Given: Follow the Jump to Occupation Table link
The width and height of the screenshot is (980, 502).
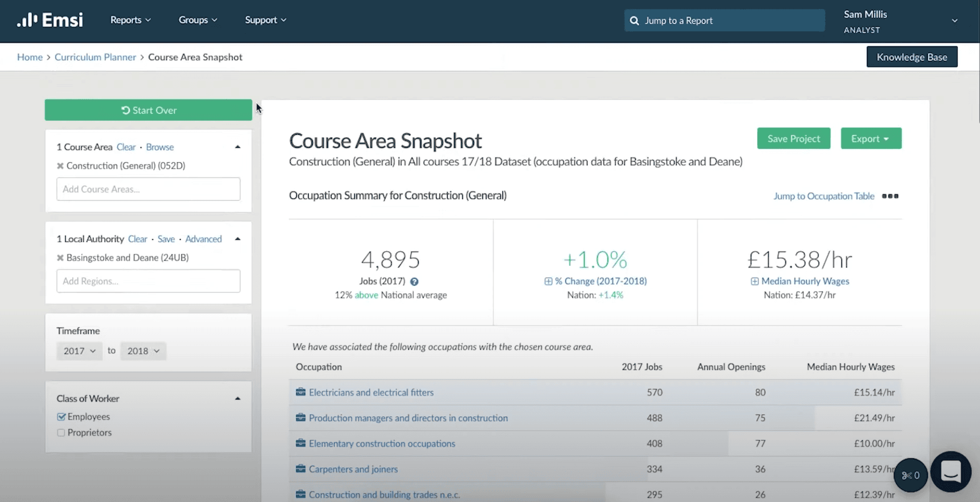Looking at the screenshot, I should 823,196.
